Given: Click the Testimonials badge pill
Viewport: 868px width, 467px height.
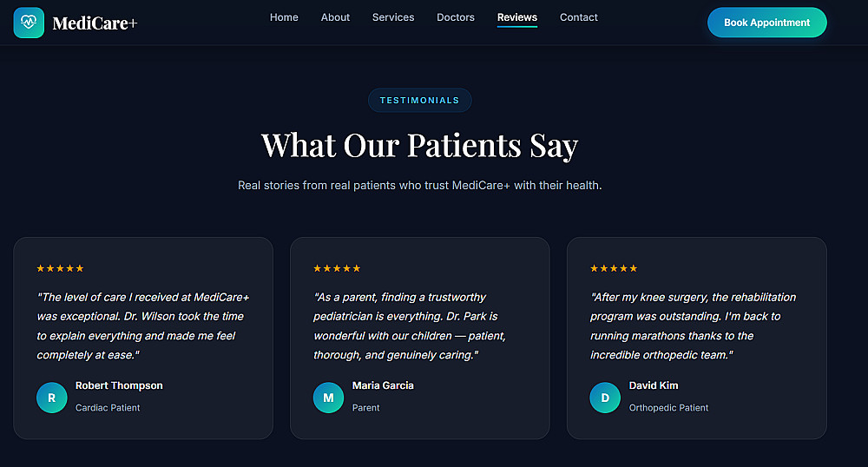Looking at the screenshot, I should coord(420,101).
